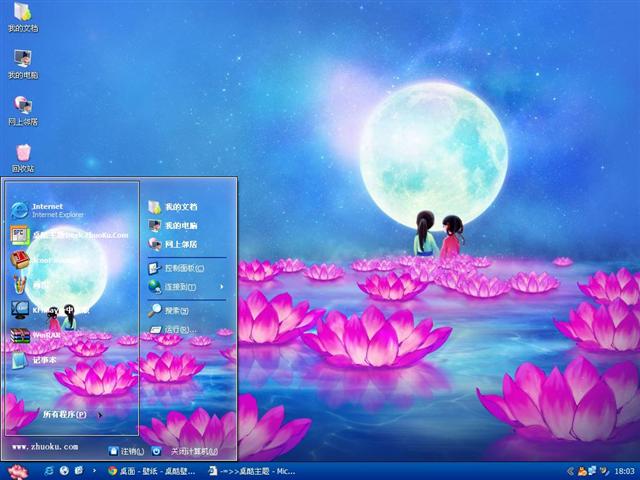Image resolution: width=640 pixels, height=480 pixels.
Task: Expand the 连接到(T) submenu arrow
Action: pyautogui.click(x=222, y=287)
